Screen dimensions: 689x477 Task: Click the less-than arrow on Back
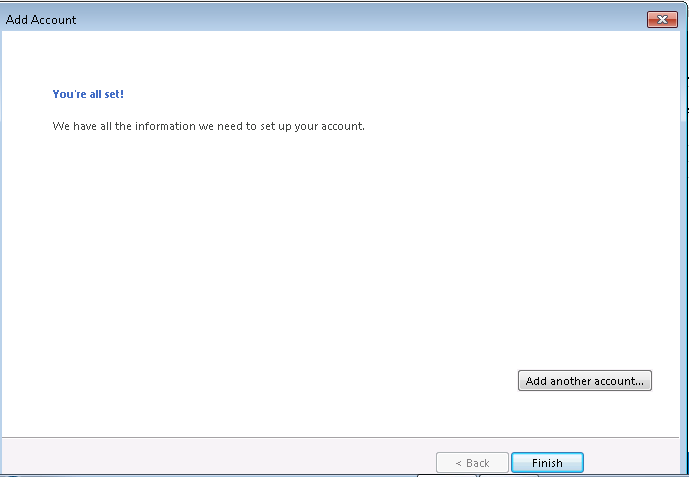[458, 463]
